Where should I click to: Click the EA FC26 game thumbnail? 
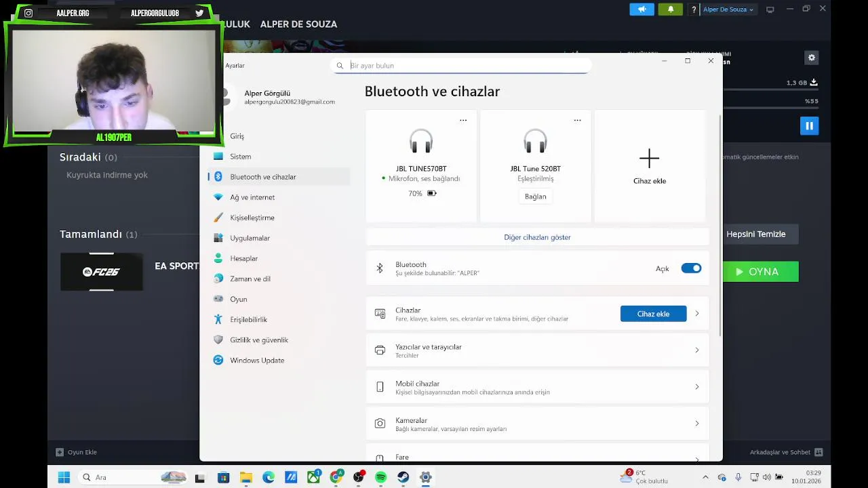(102, 272)
